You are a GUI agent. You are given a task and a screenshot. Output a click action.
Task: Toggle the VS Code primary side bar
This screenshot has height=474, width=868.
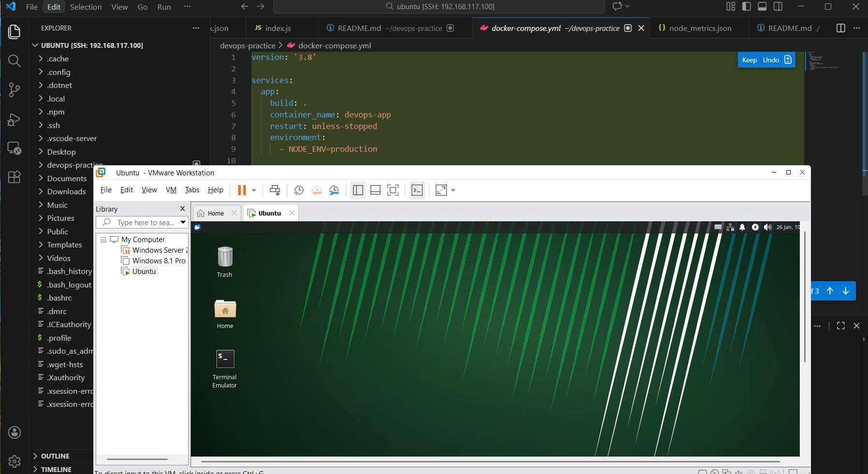[x=747, y=7]
